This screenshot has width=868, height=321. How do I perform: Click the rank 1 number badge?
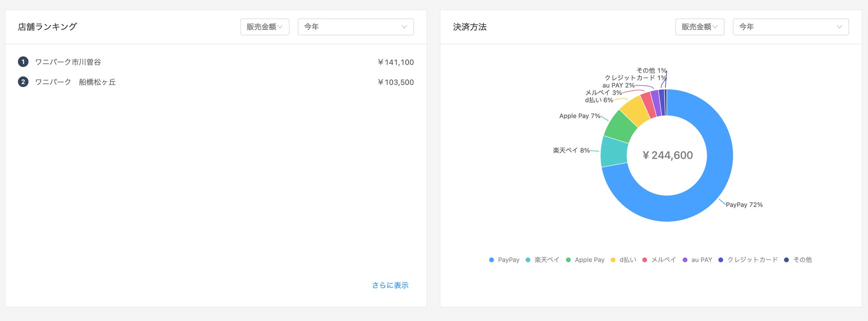click(x=23, y=62)
